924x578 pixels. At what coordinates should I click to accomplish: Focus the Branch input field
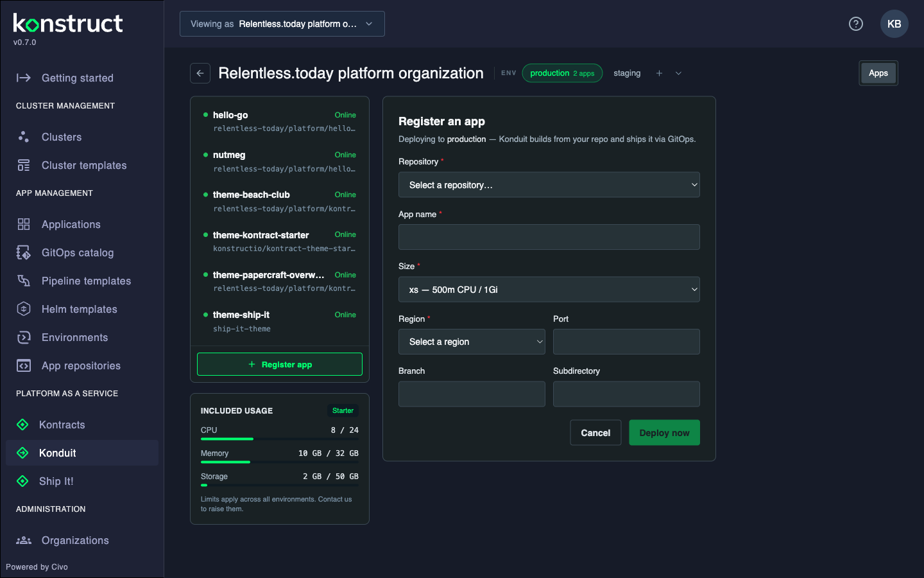tap(472, 394)
